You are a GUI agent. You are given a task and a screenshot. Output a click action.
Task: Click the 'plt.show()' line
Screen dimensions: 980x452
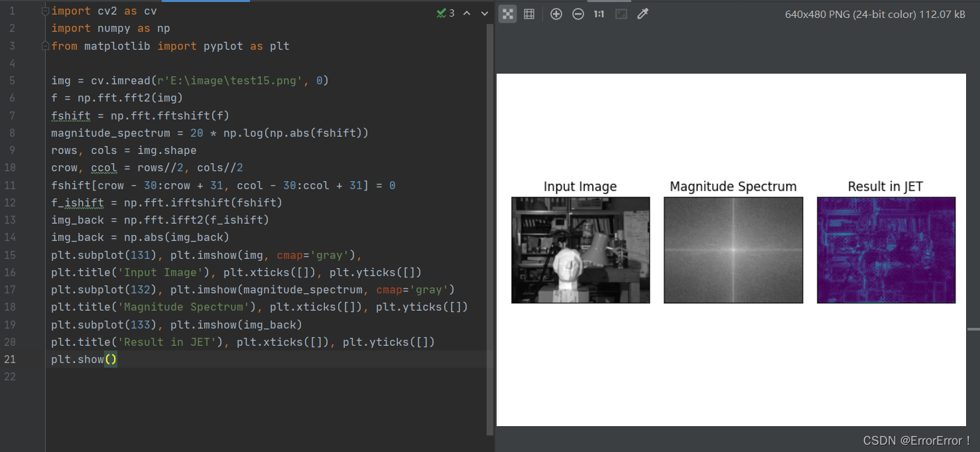pos(84,359)
